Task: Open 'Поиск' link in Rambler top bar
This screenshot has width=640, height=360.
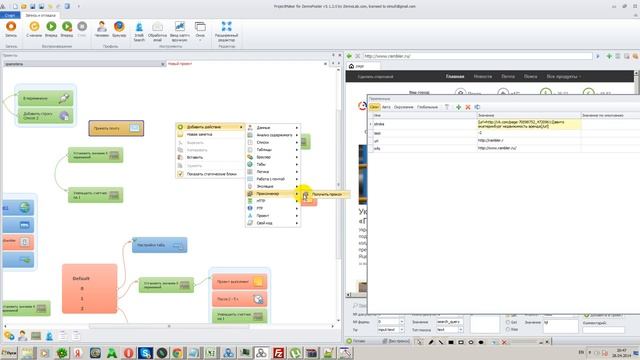Action: [531, 76]
